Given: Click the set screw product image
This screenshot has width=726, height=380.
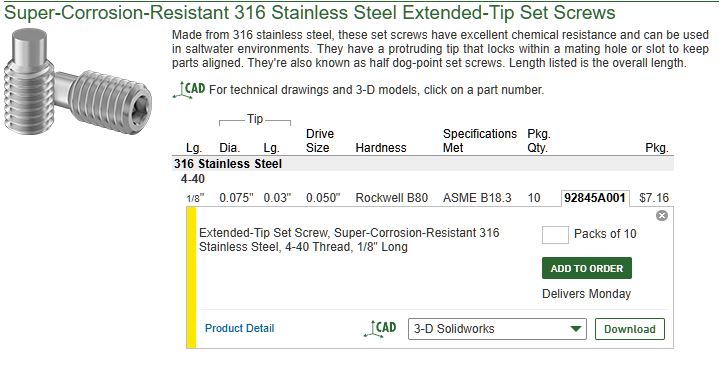Looking at the screenshot, I should pyautogui.click(x=78, y=82).
